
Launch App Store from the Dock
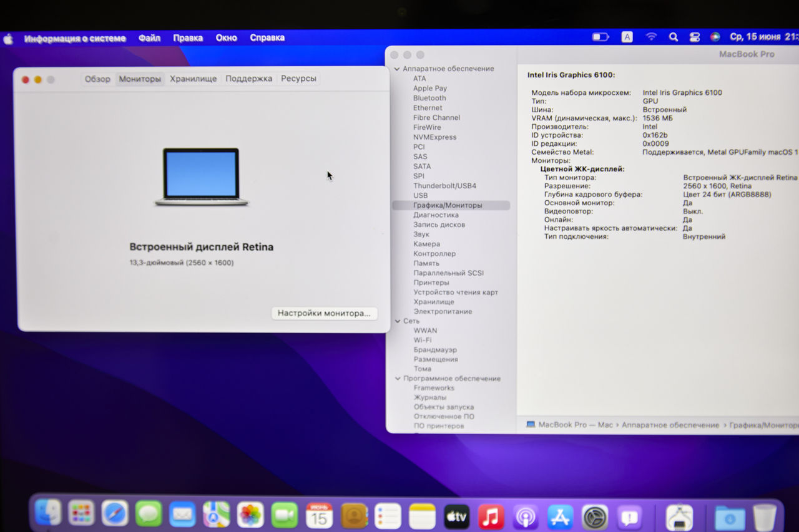[x=560, y=517]
